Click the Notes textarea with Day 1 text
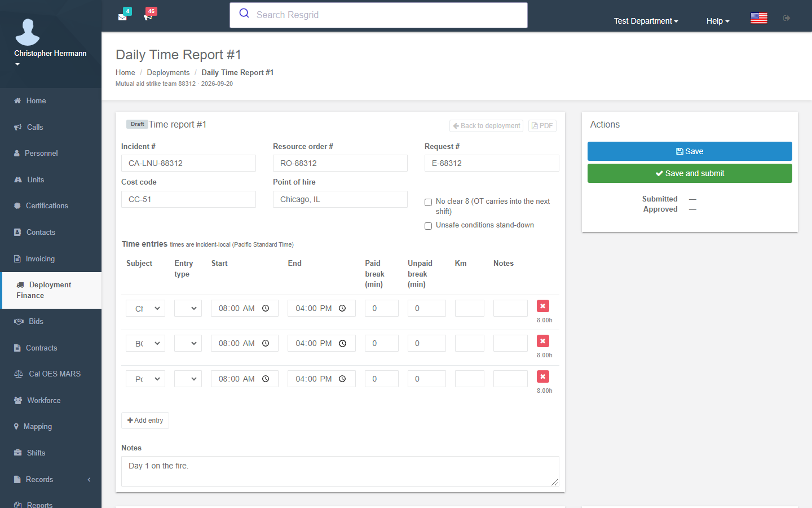The width and height of the screenshot is (812, 508). pyautogui.click(x=340, y=471)
